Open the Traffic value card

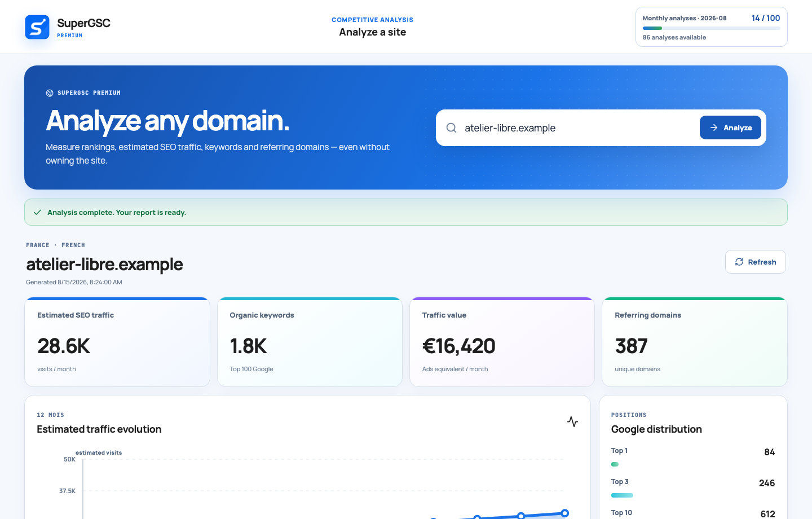click(x=502, y=342)
